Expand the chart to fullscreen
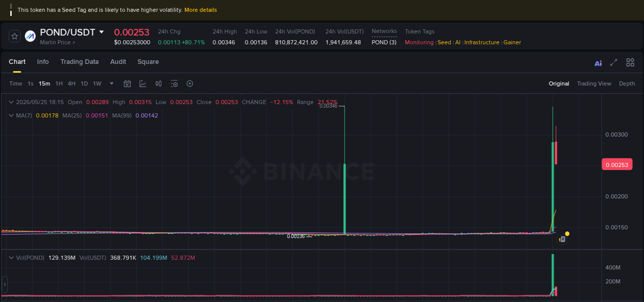 click(x=614, y=62)
